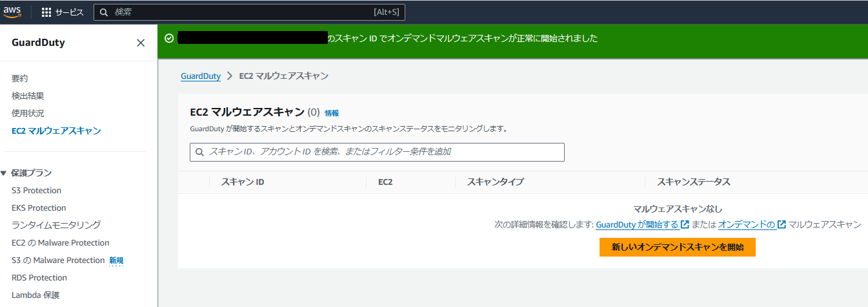
Task: Open the サービス services grid menu
Action: pyautogui.click(x=63, y=12)
